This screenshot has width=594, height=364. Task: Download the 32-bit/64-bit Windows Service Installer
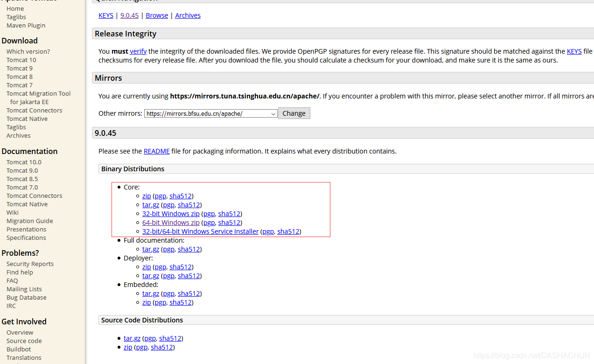[x=200, y=231]
